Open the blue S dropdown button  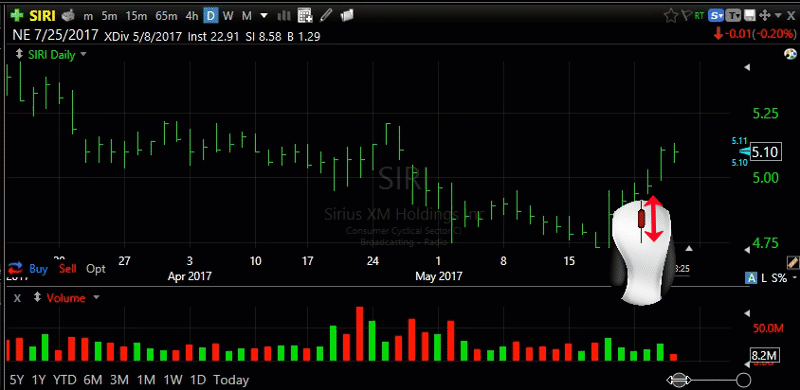(717, 16)
